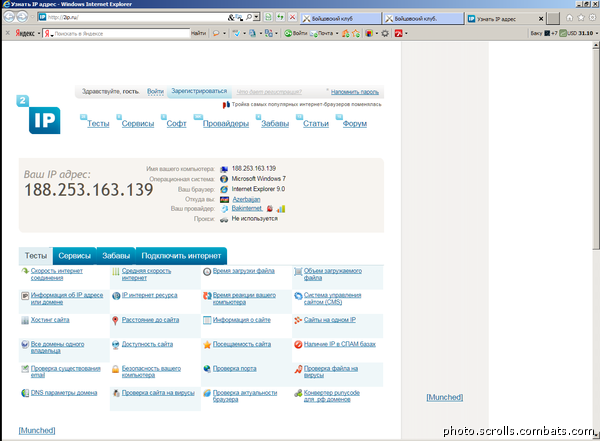Refresh the page with green arrows icon

[280, 17]
